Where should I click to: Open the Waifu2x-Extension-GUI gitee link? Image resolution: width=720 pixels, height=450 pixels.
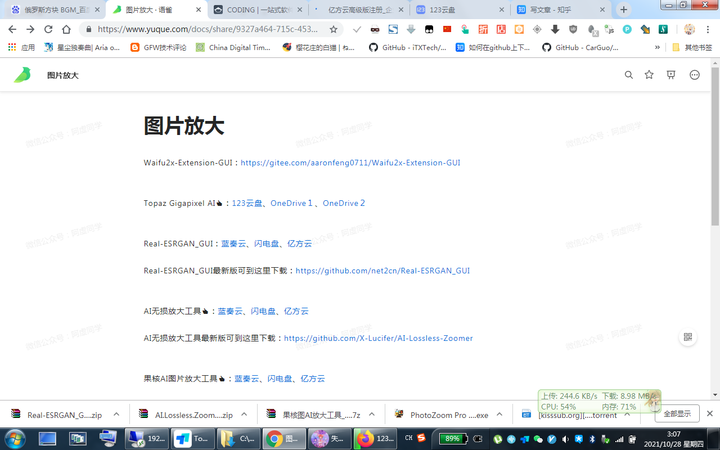pos(350,163)
